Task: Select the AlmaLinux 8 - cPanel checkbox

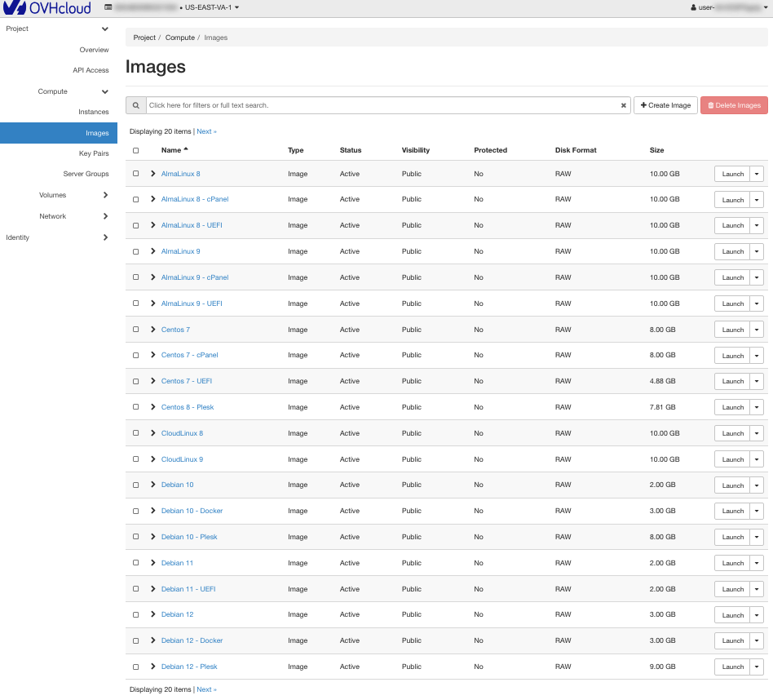Action: [x=135, y=199]
